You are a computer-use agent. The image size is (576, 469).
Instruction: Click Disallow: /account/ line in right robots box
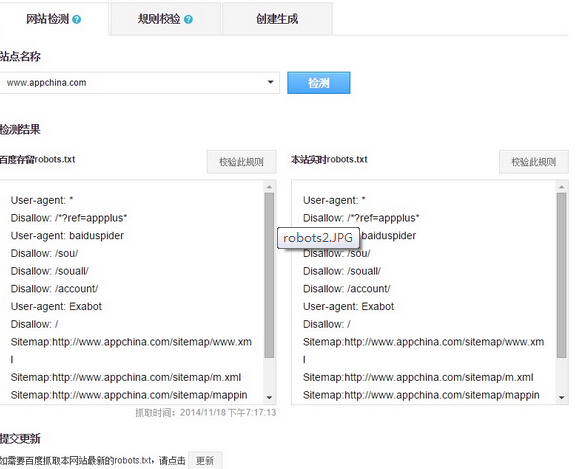pyautogui.click(x=346, y=289)
